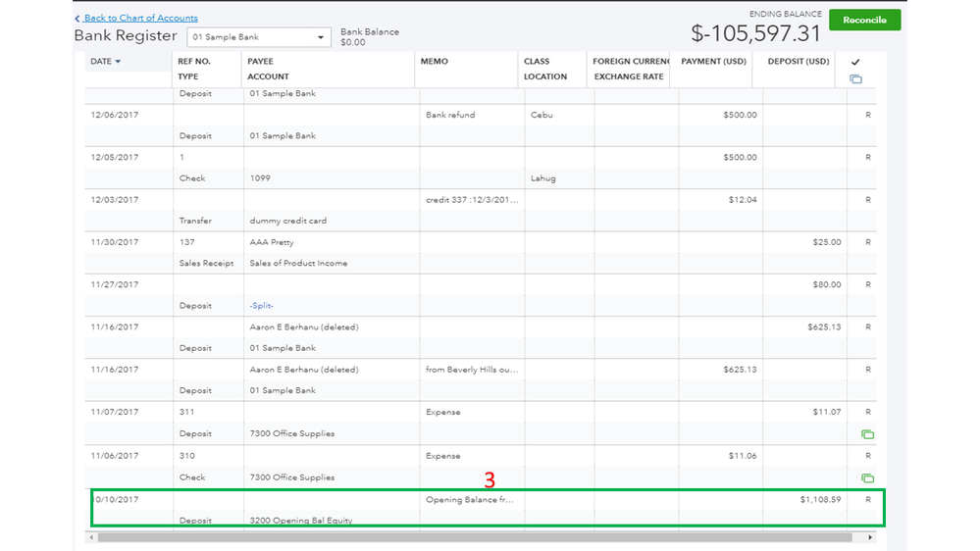Click the R status on the 10/10/2017 row
The width and height of the screenshot is (980, 551).
[867, 500]
